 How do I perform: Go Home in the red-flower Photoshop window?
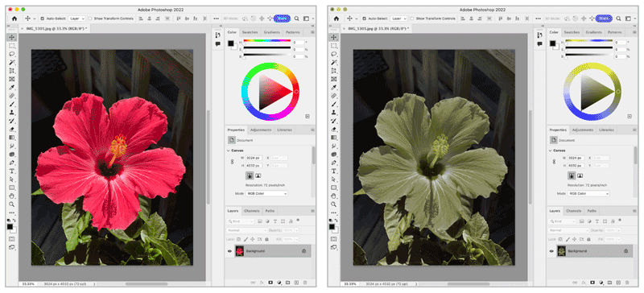[x=14, y=19]
